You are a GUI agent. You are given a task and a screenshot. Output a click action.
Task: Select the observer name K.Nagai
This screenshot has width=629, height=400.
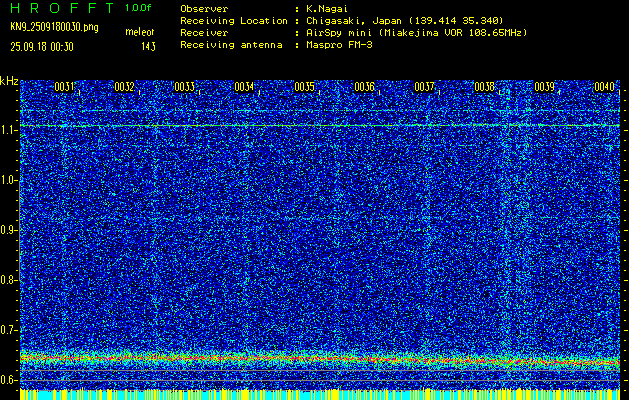(x=327, y=8)
